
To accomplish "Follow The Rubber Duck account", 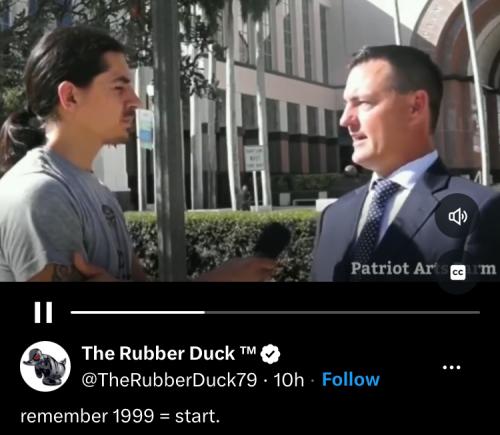I will [351, 379].
